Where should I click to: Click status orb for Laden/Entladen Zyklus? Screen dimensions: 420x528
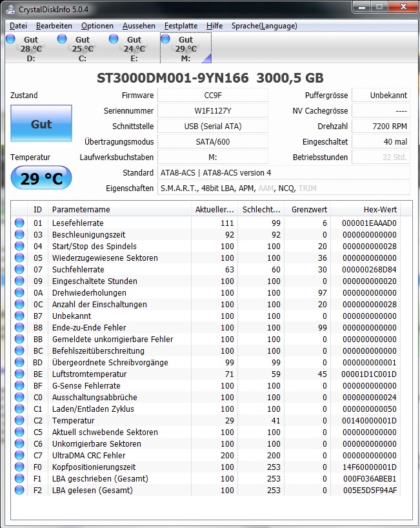tap(19, 409)
